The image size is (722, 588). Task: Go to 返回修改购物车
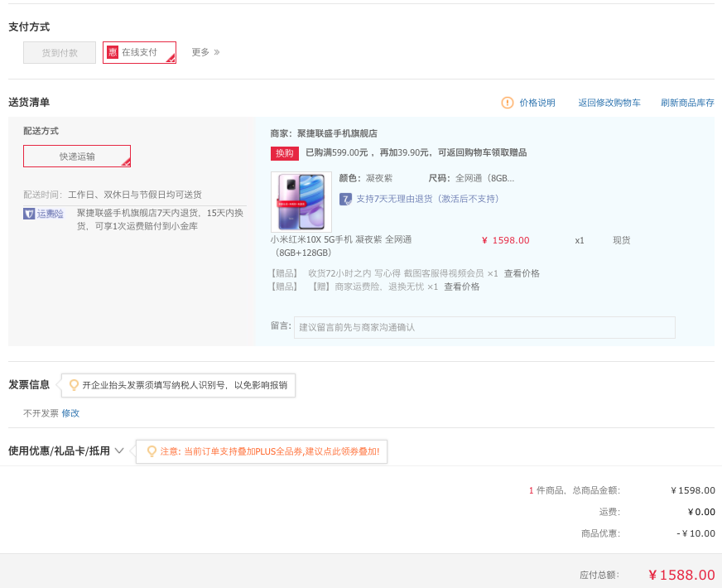tap(609, 103)
